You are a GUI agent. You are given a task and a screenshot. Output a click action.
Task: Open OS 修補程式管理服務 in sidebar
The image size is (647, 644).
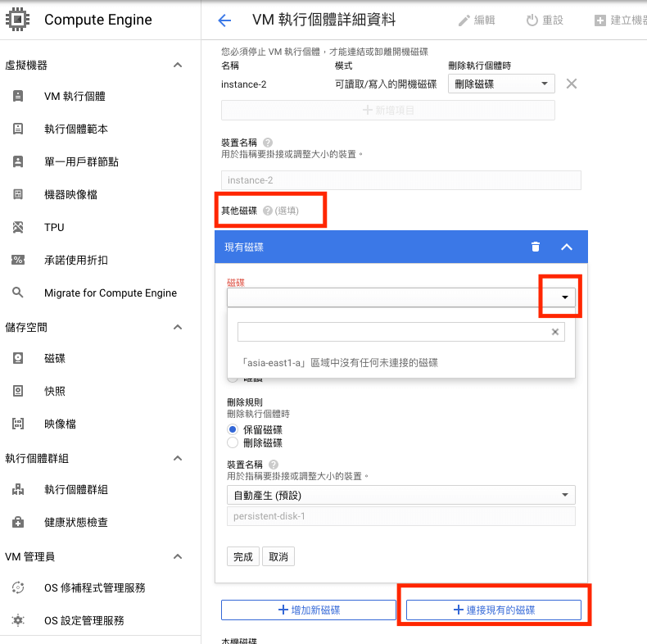[x=94, y=587]
